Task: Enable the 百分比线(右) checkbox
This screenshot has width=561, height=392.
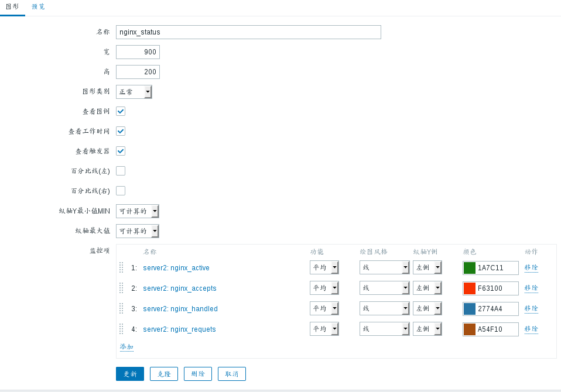Action: (121, 191)
